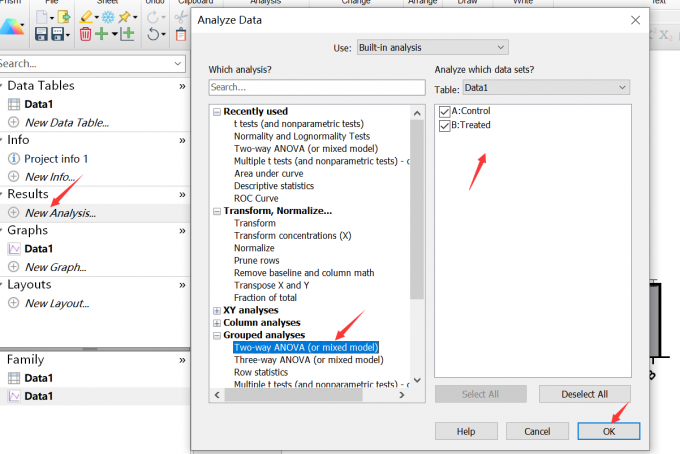Viewport: 680px width, 454px height.
Task: Uncheck the A:Control data set checkbox
Action: (445, 111)
